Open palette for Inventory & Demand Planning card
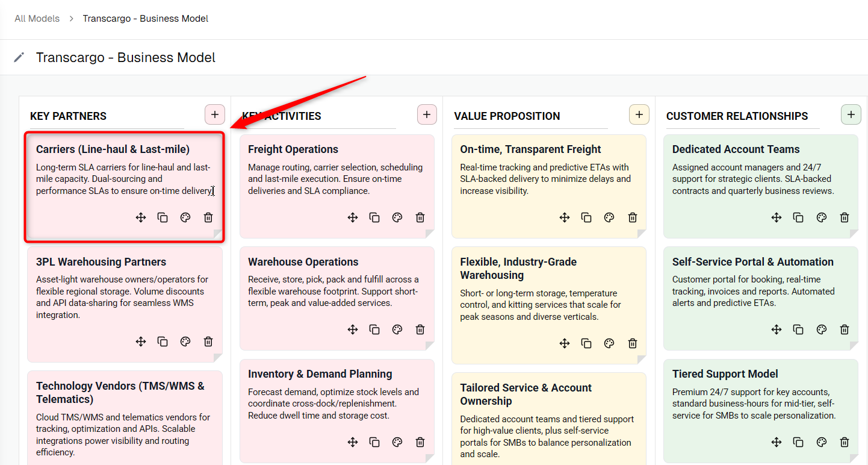This screenshot has height=465, width=868. [x=397, y=442]
